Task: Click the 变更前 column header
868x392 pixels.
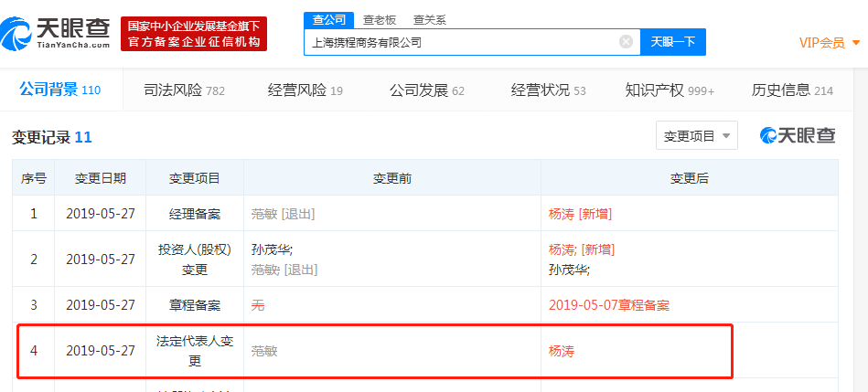Action: [x=392, y=178]
